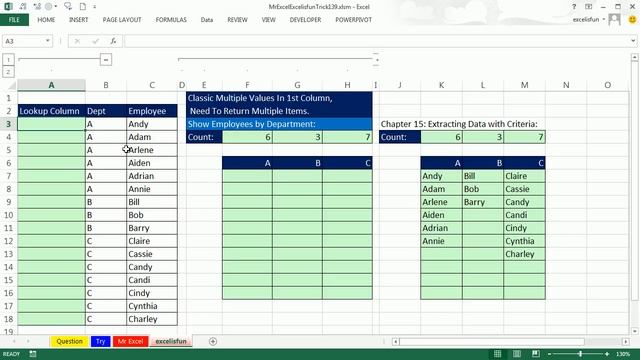Click the smiley feedback icon
This screenshot has width=640, height=360.
click(x=632, y=19)
